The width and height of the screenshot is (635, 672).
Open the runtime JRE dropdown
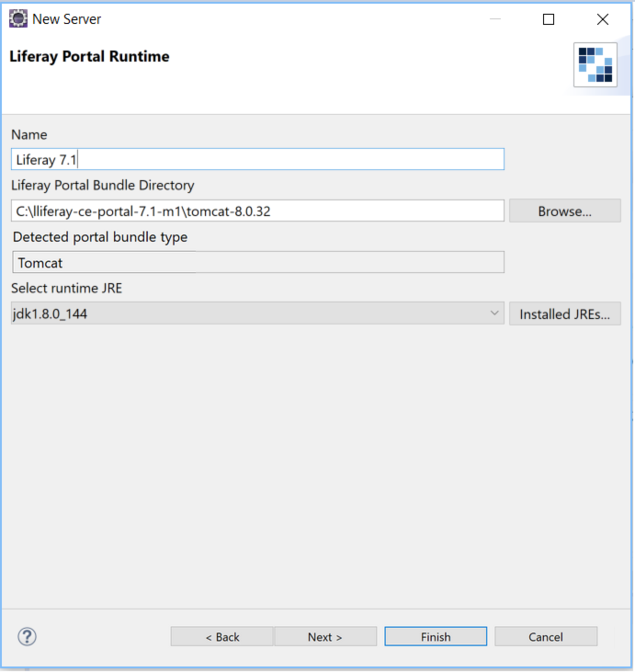click(257, 313)
